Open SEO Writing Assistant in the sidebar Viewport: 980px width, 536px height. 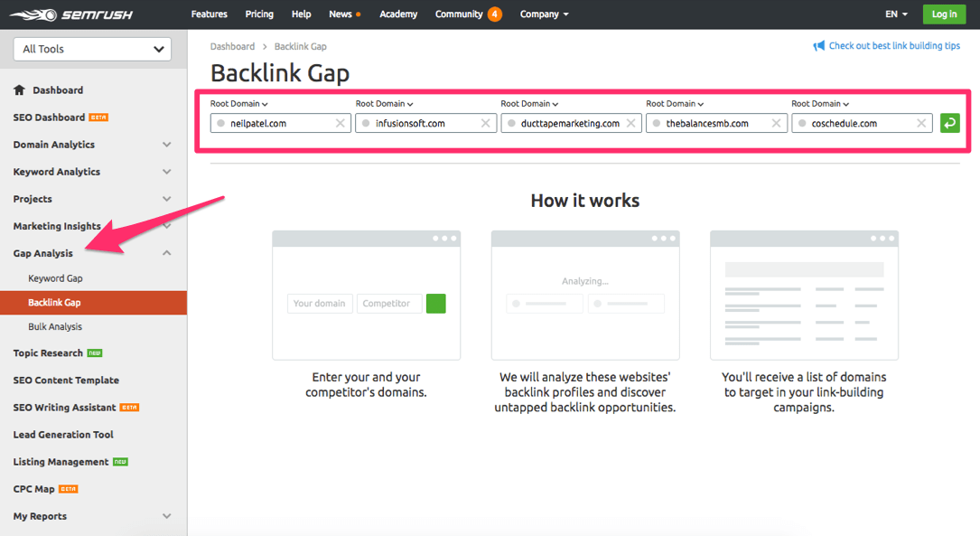click(x=64, y=407)
